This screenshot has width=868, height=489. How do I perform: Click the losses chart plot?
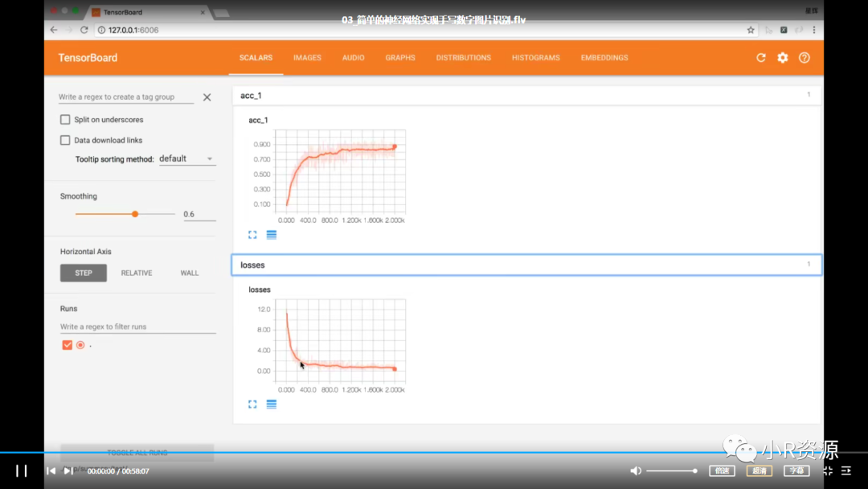click(x=340, y=341)
